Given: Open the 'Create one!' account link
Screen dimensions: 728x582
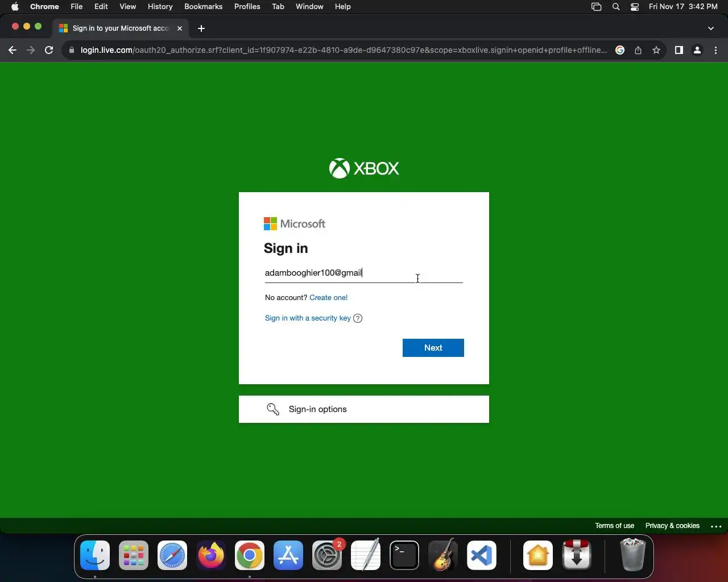Looking at the screenshot, I should [x=328, y=297].
